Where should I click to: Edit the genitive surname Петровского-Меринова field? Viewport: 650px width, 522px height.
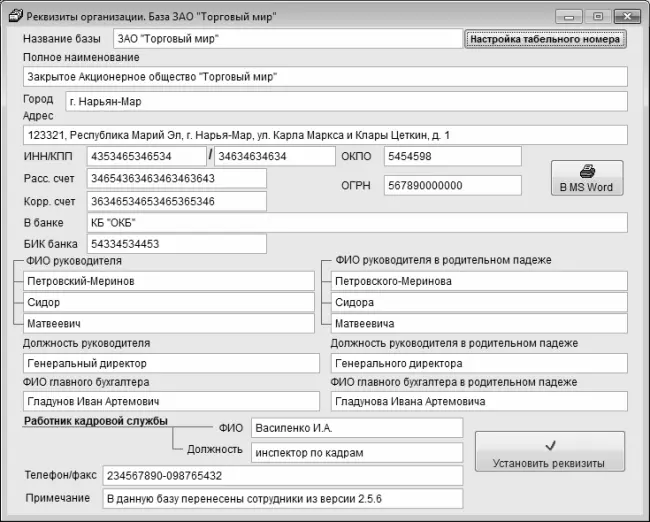click(x=479, y=281)
